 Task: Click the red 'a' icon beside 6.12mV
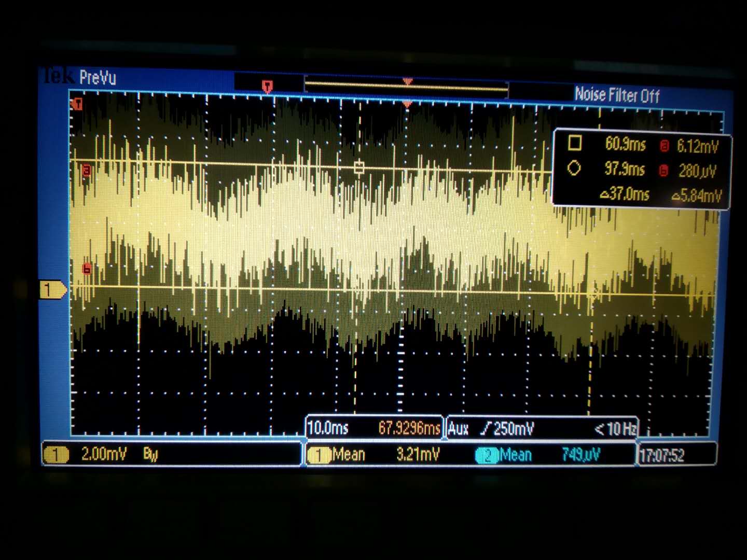(x=665, y=146)
